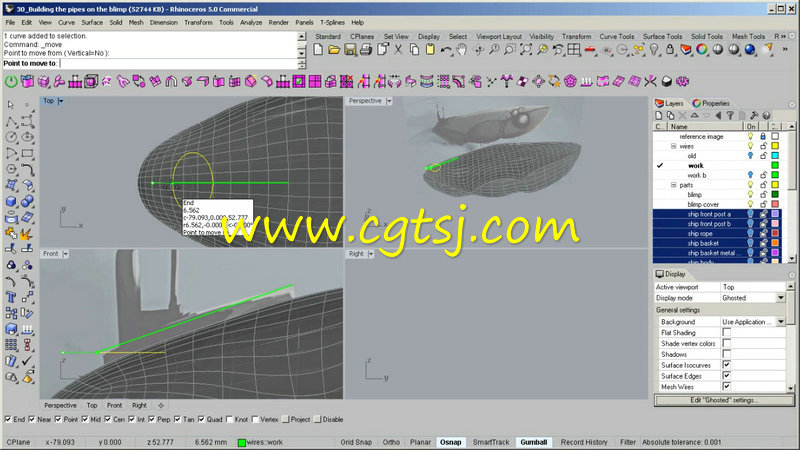The height and width of the screenshot is (450, 800).
Task: Select the pointer arrow tool in left sidebar
Action: [11, 105]
